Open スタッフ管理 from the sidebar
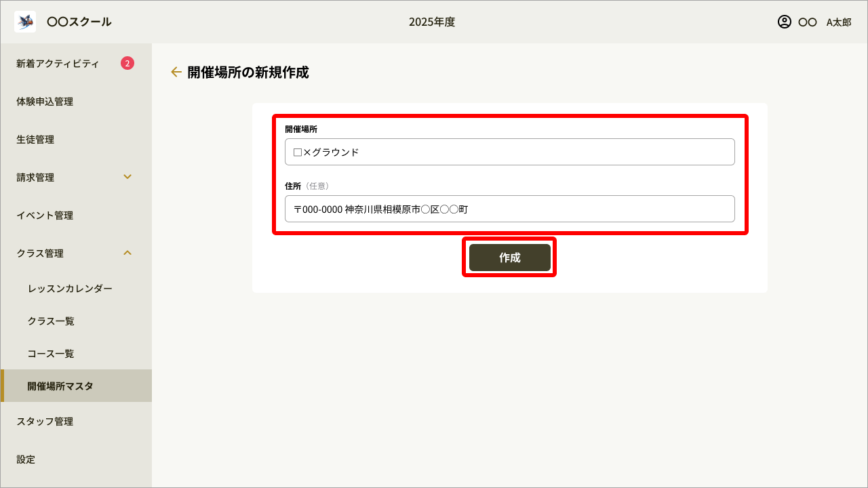The image size is (868, 488). pyautogui.click(x=43, y=421)
